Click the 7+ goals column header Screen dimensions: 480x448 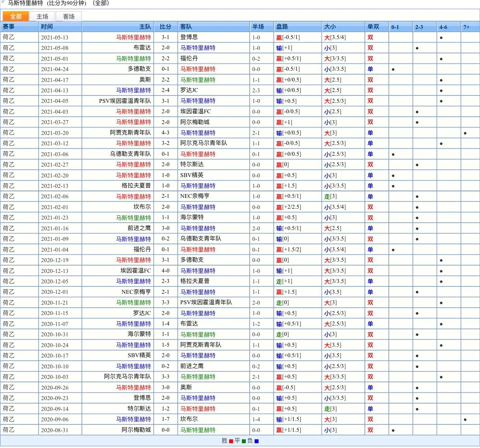pos(466,27)
